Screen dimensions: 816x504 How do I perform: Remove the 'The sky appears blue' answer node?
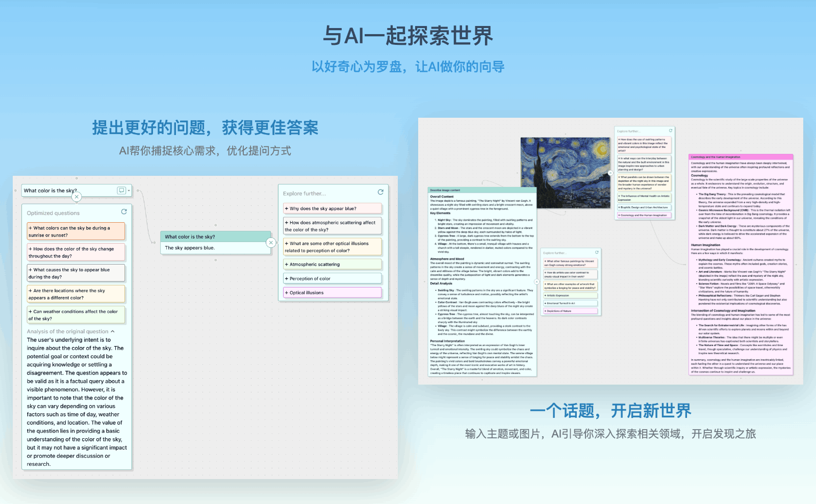pyautogui.click(x=271, y=242)
